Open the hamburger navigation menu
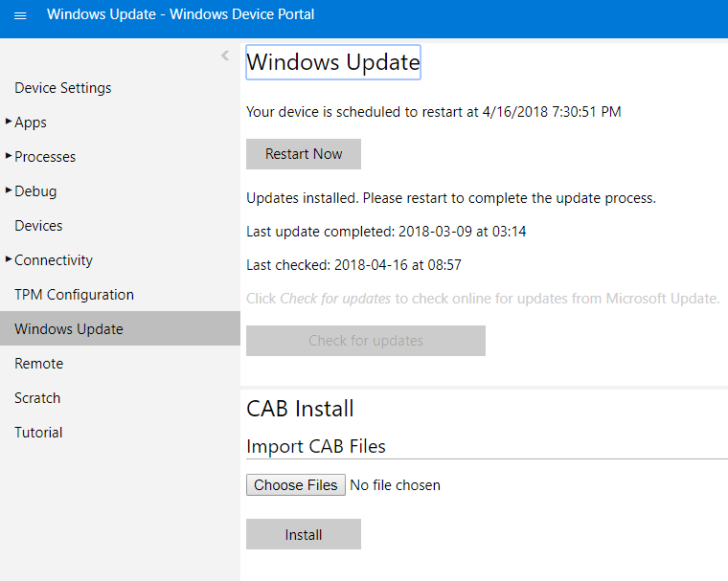728x581 pixels. point(20,15)
